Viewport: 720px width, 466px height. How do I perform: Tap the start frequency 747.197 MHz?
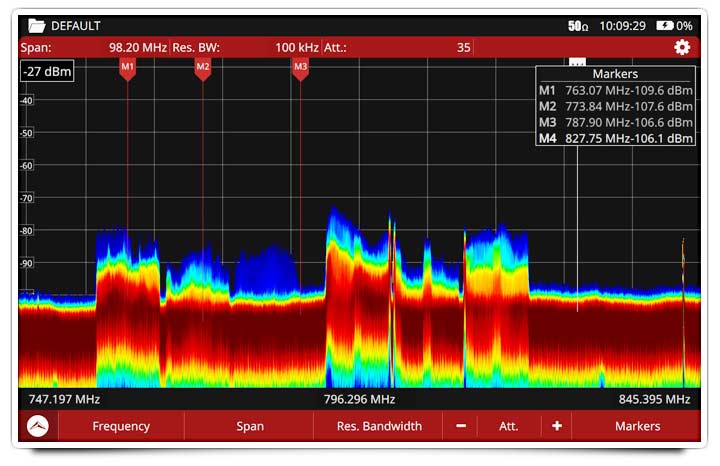coord(64,399)
